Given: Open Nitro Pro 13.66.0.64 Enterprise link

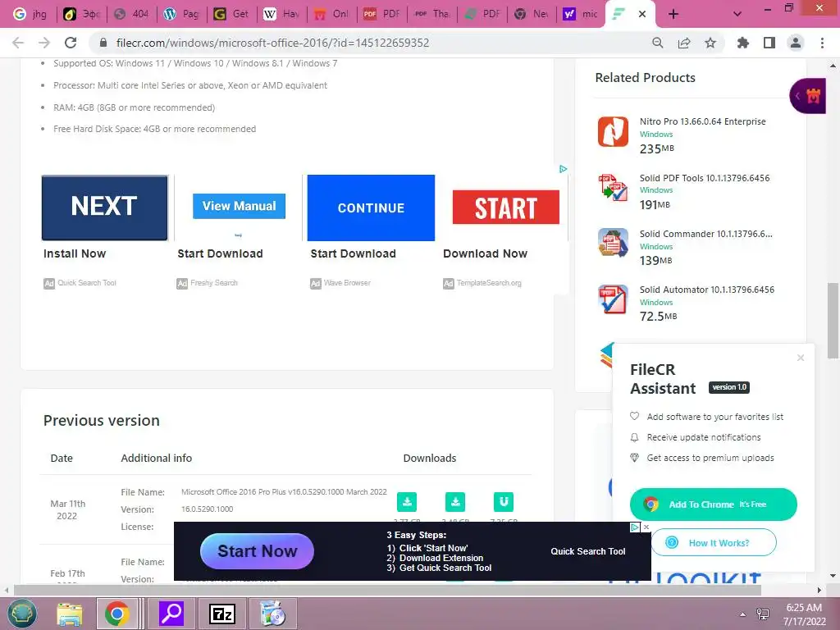Looking at the screenshot, I should (702, 121).
